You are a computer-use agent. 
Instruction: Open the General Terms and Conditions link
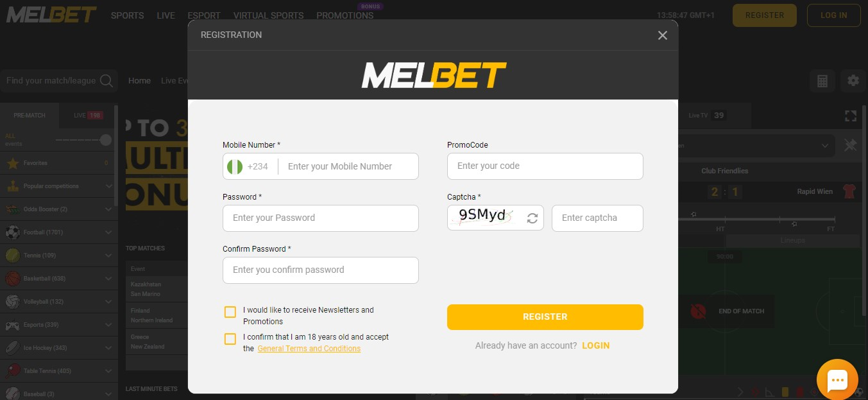point(309,349)
